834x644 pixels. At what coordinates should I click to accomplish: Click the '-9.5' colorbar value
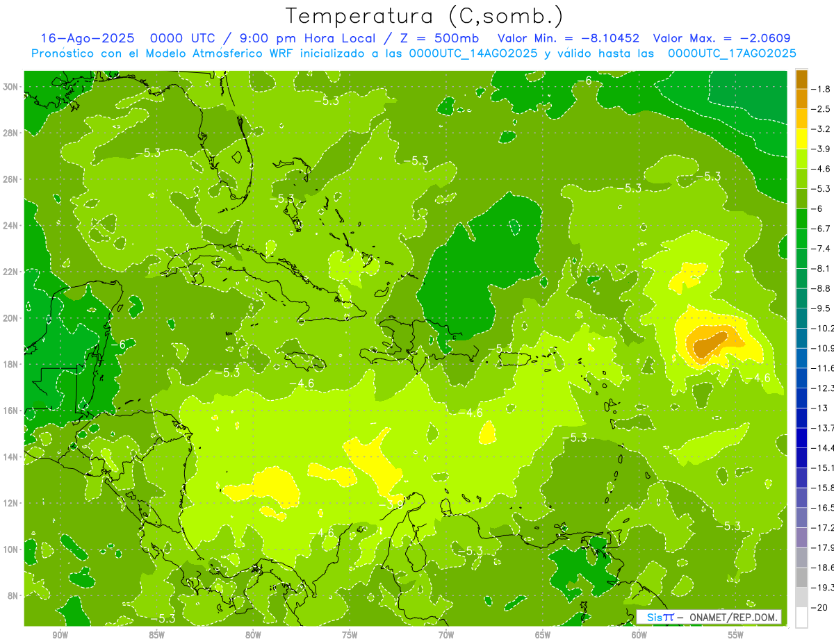click(x=822, y=308)
